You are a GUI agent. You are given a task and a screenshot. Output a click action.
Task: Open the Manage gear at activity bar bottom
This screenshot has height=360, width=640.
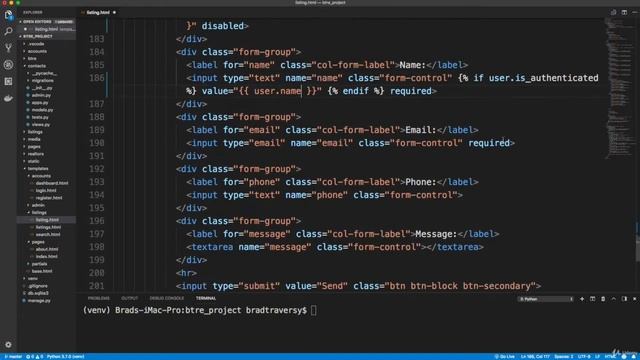point(8,344)
